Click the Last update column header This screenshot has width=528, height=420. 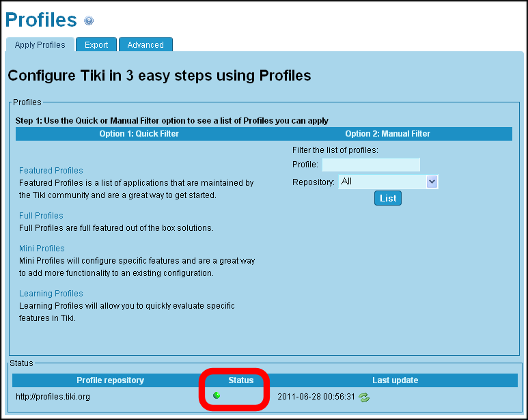tap(395, 380)
